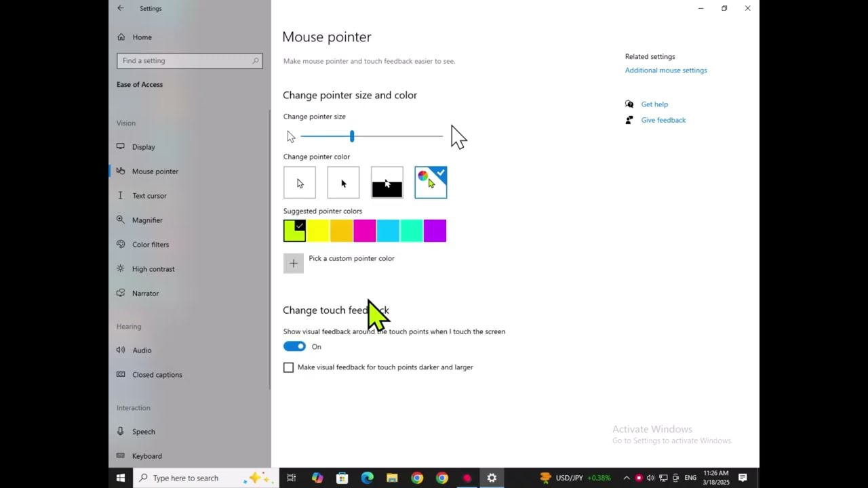Go back using the Settings back arrow
The image size is (868, 488).
click(x=121, y=8)
